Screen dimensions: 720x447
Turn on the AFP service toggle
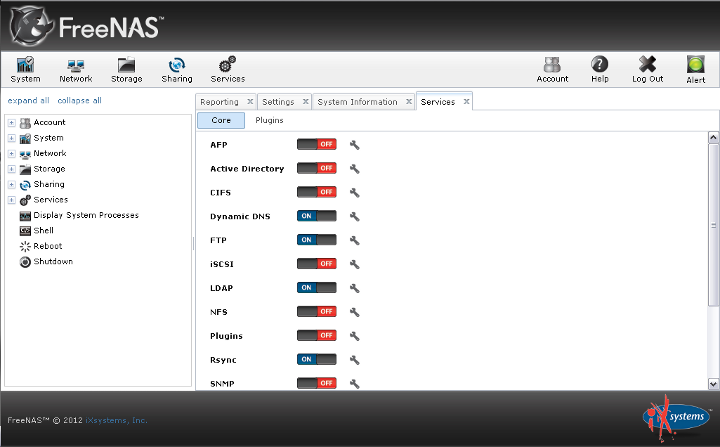[x=317, y=144]
